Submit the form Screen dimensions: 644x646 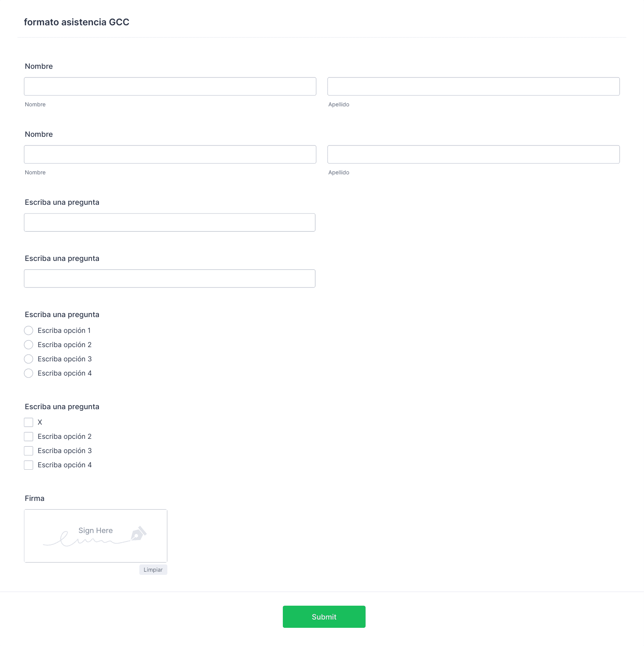click(x=324, y=617)
